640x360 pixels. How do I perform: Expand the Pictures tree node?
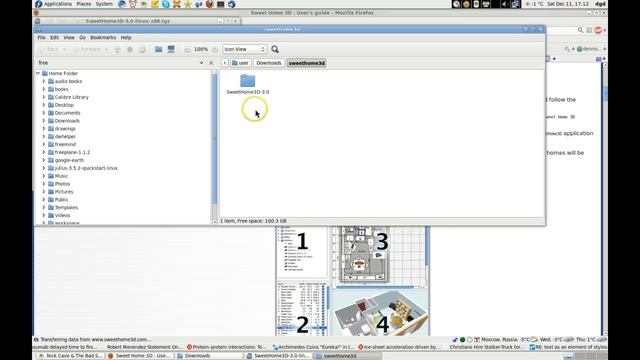pos(44,192)
